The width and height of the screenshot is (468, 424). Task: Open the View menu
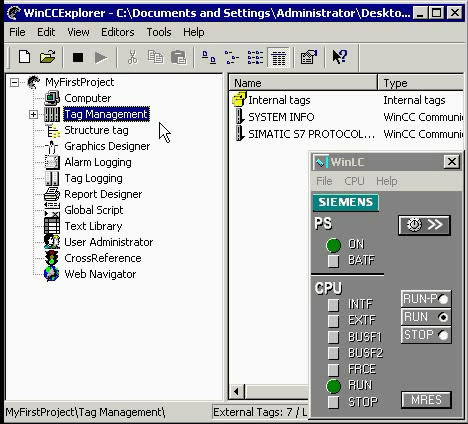pos(78,32)
